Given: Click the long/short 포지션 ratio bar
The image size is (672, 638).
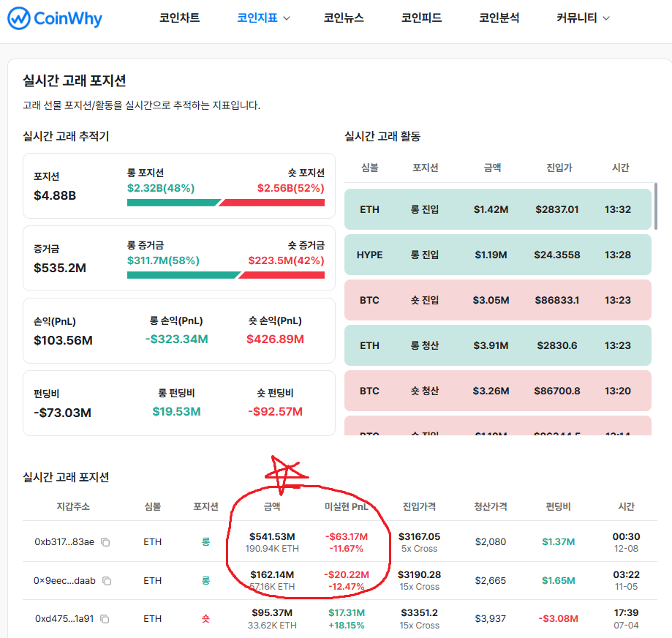Looking at the screenshot, I should pyautogui.click(x=225, y=202).
